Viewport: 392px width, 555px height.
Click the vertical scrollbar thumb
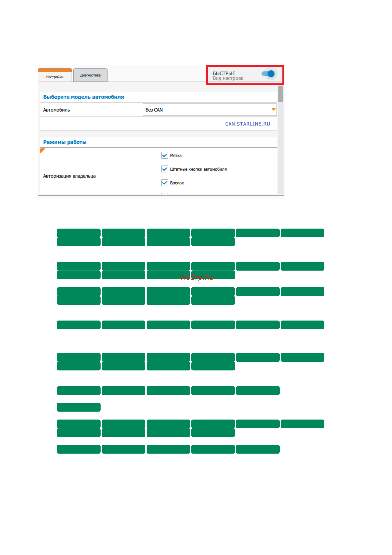pos(280,94)
